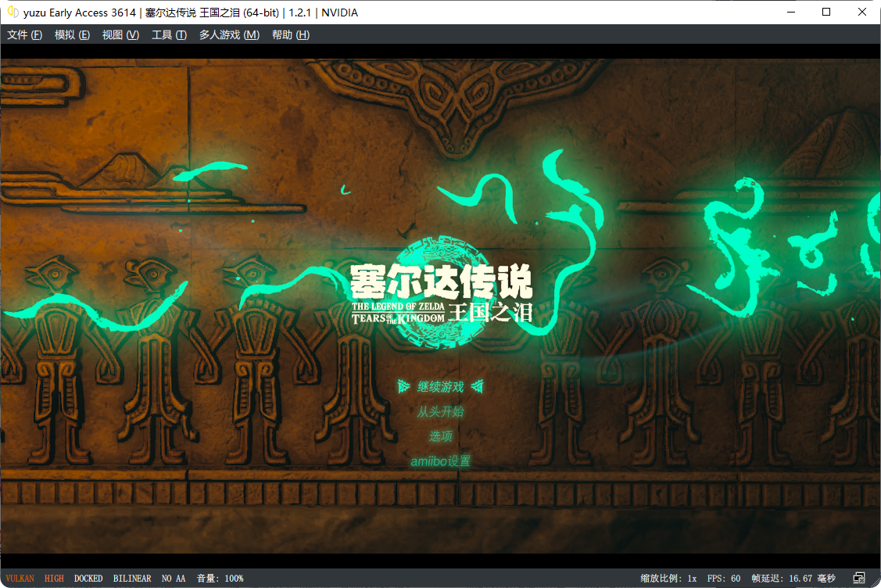This screenshot has height=588, width=881.
Task: Select 继续游戏 in game menu
Action: coord(441,387)
